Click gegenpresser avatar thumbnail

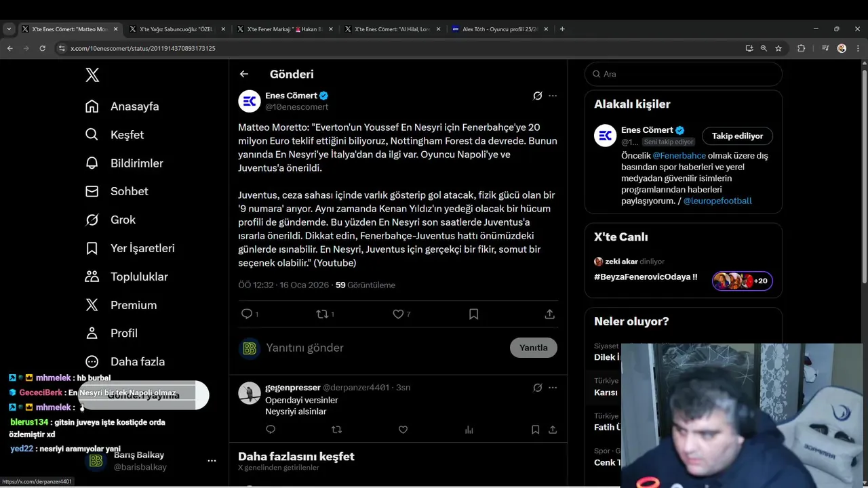click(x=250, y=393)
